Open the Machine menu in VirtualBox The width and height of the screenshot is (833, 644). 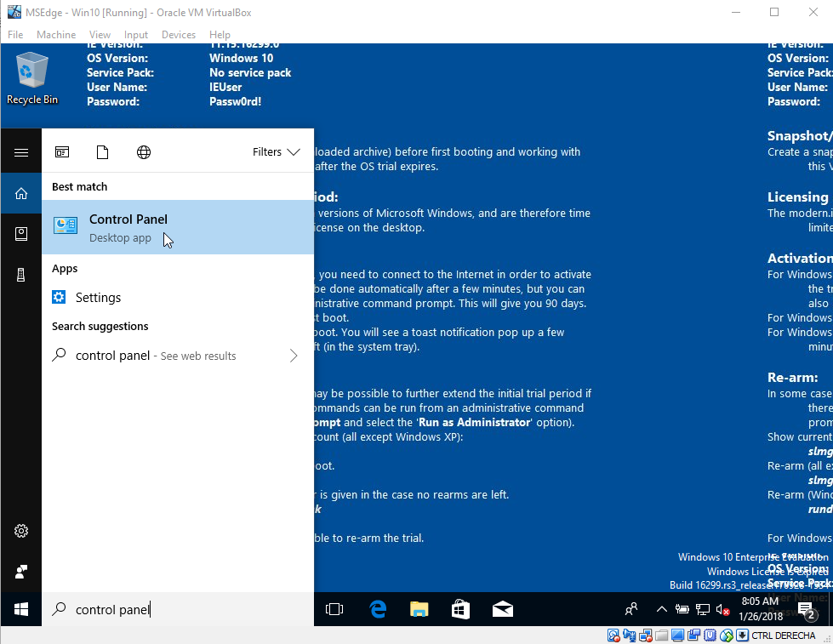point(56,35)
